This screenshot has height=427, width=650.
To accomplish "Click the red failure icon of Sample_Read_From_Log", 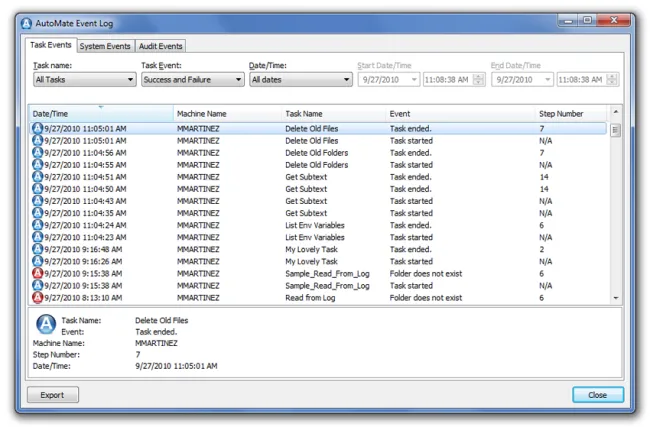I will tap(37, 273).
